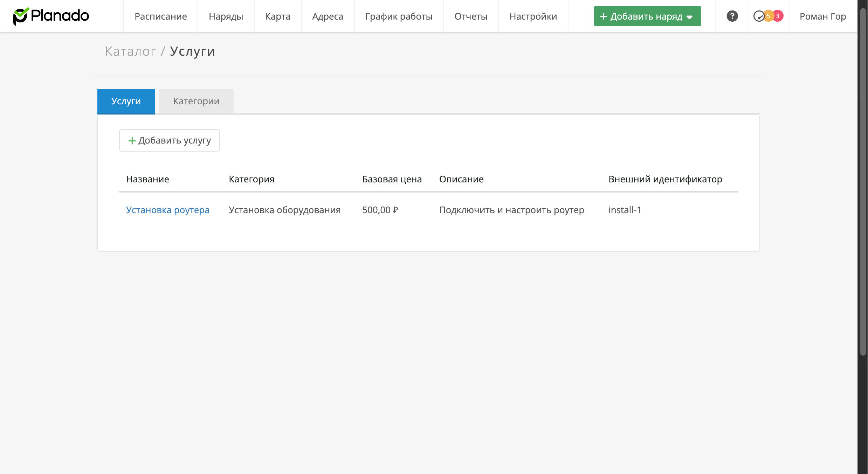Screen dimensions: 868x474
Task: Expand the Добавить наряд dropdown arrow
Action: (x=690, y=17)
